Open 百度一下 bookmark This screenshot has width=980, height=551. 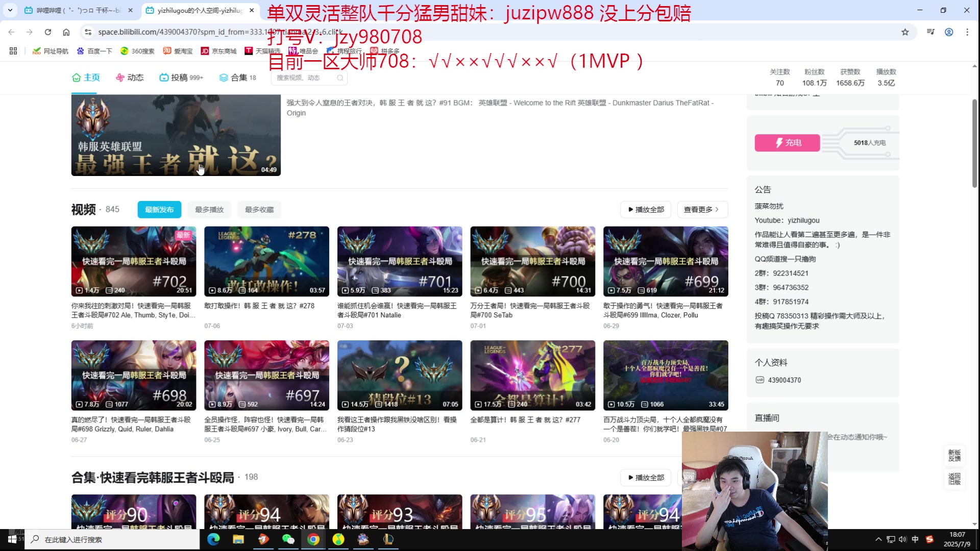(94, 51)
